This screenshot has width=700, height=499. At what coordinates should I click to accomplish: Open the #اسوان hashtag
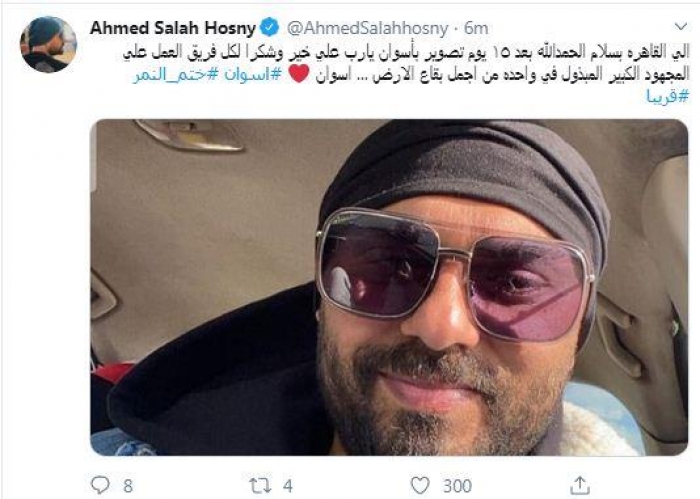pyautogui.click(x=253, y=75)
